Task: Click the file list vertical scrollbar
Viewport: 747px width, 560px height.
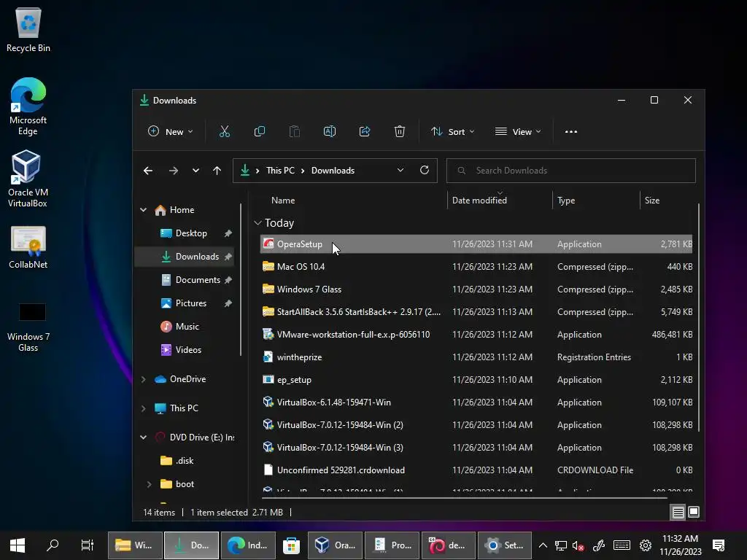Action: click(698, 316)
